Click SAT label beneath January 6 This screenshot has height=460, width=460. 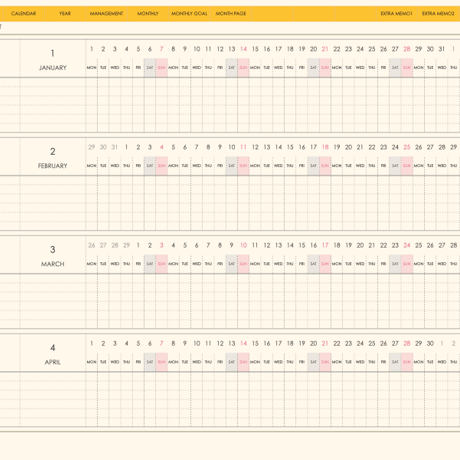point(150,68)
